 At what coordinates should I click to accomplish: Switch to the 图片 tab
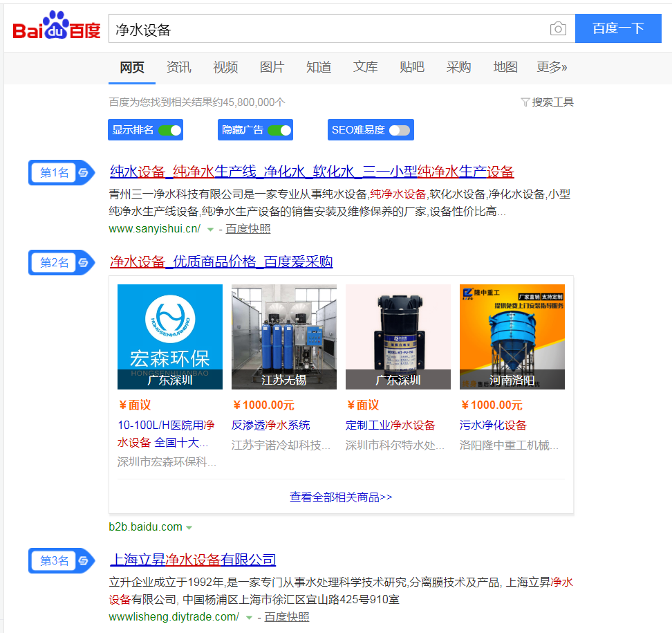(272, 67)
